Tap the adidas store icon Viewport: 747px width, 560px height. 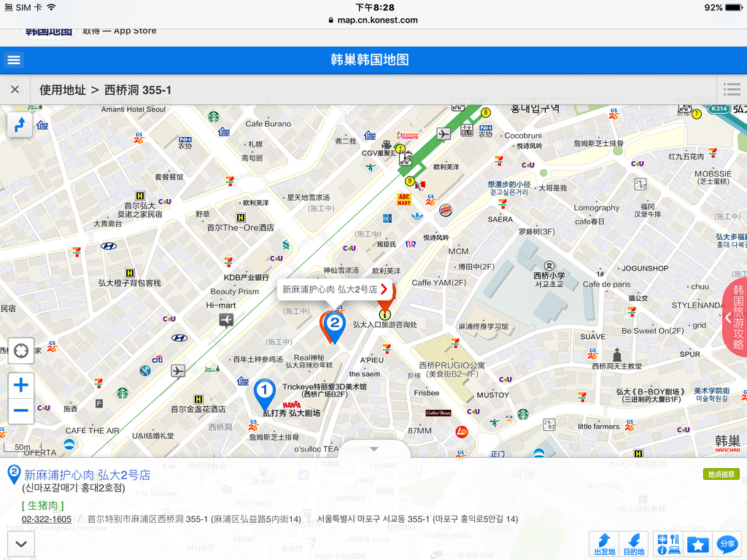pos(417,216)
